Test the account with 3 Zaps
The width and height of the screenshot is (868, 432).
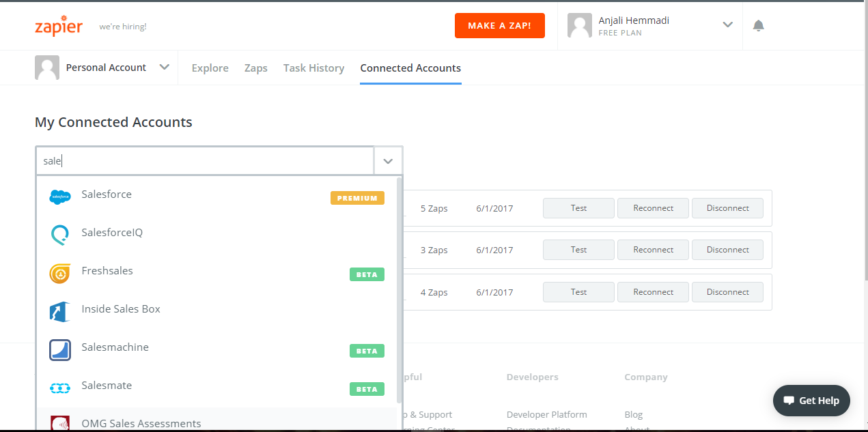coord(578,250)
